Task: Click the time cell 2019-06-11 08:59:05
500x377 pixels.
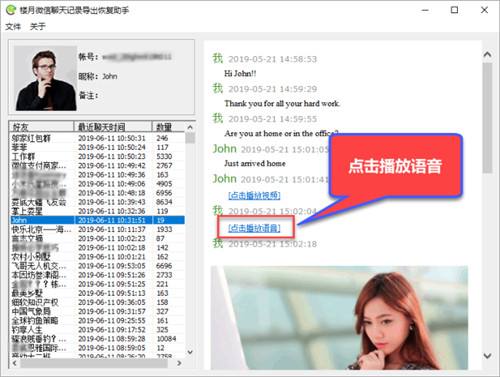Action: [x=112, y=348]
